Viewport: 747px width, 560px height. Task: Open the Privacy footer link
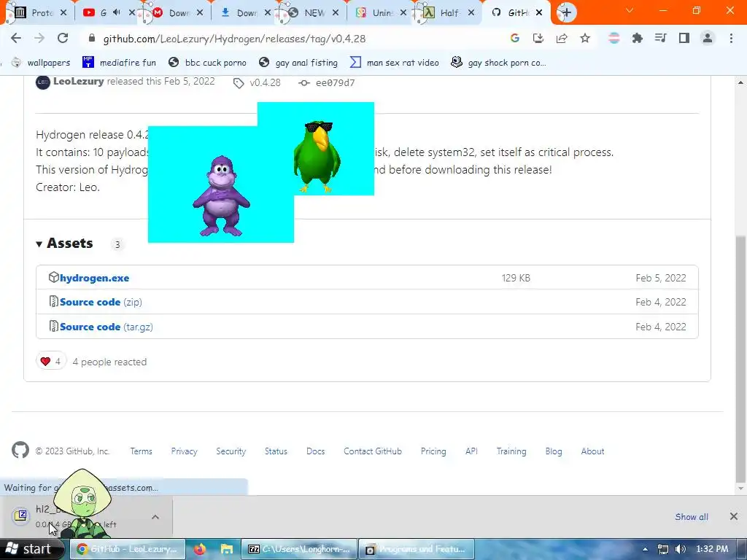point(184,451)
